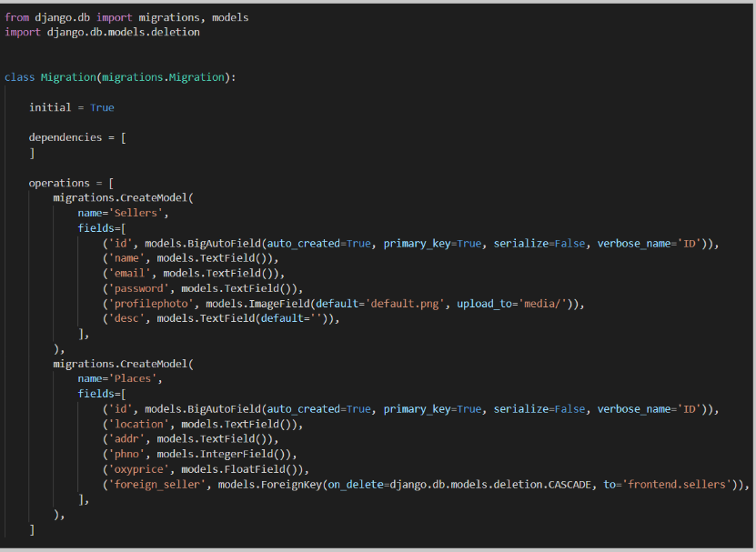This screenshot has width=756, height=552.
Task: Click 'django.db.models.deletion.CASCADE' in the ForeignKey line
Action: click(x=490, y=485)
